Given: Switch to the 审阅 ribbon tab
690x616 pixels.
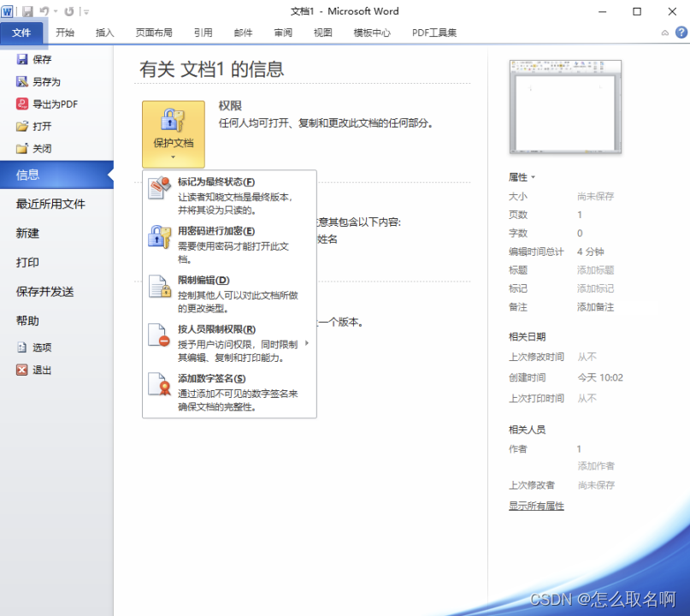Looking at the screenshot, I should [x=283, y=33].
